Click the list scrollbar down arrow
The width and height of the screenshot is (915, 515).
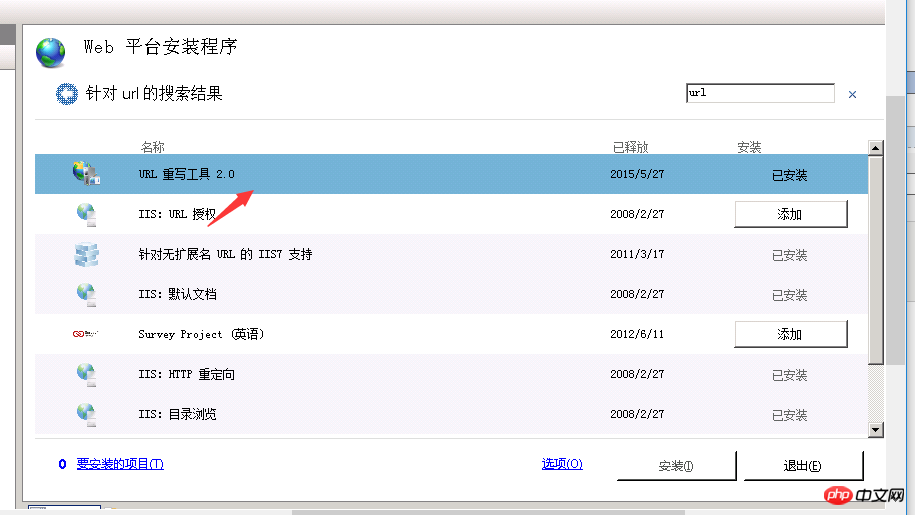(875, 430)
